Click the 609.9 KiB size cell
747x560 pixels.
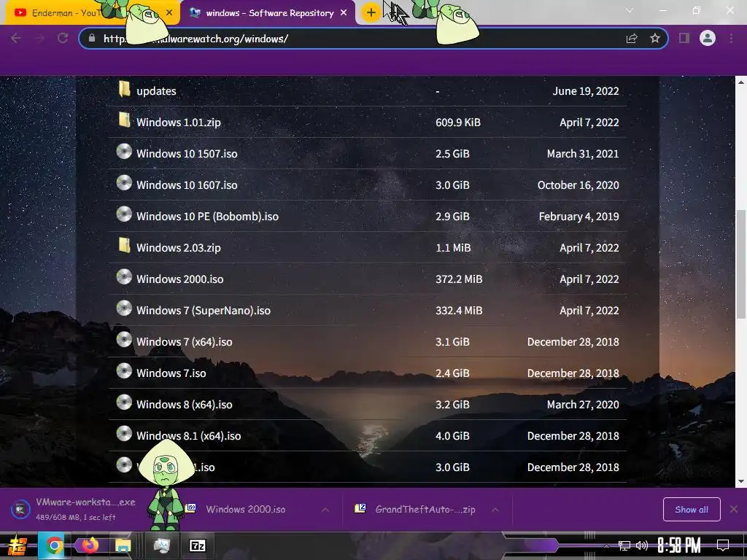(x=458, y=122)
